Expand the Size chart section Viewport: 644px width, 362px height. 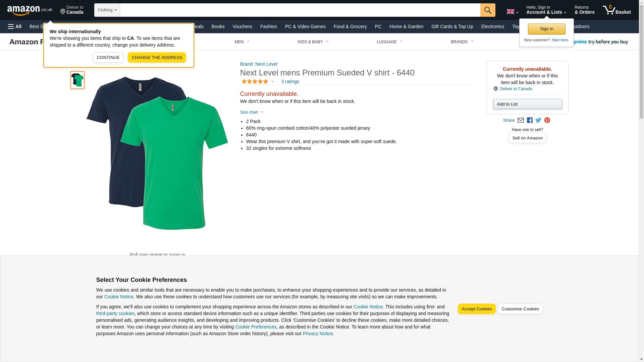pos(252,112)
